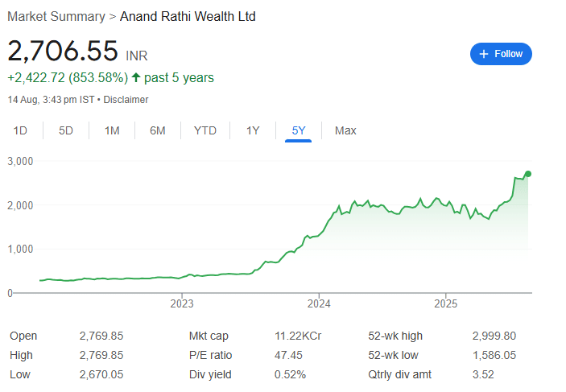Click the 52-wk high value 2,999.80
The height and width of the screenshot is (392, 566).
pos(494,336)
